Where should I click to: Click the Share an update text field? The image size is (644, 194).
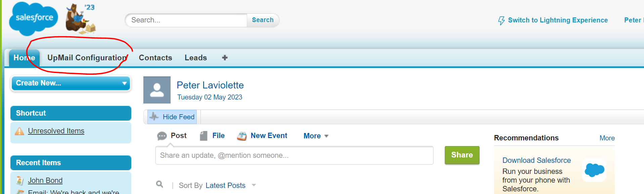coord(294,155)
